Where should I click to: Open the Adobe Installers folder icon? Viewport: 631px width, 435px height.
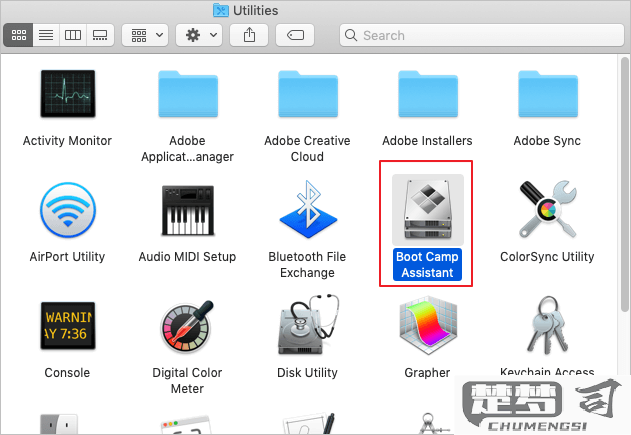(428, 94)
